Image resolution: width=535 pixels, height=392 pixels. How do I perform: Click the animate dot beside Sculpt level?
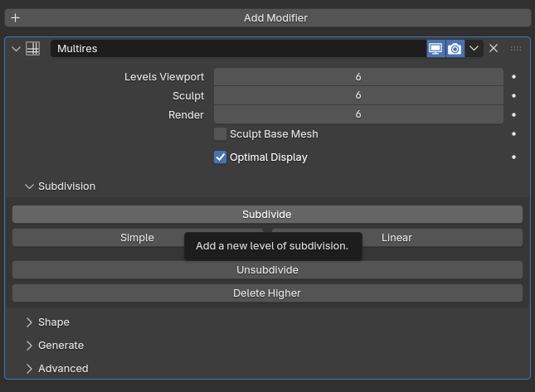(514, 96)
